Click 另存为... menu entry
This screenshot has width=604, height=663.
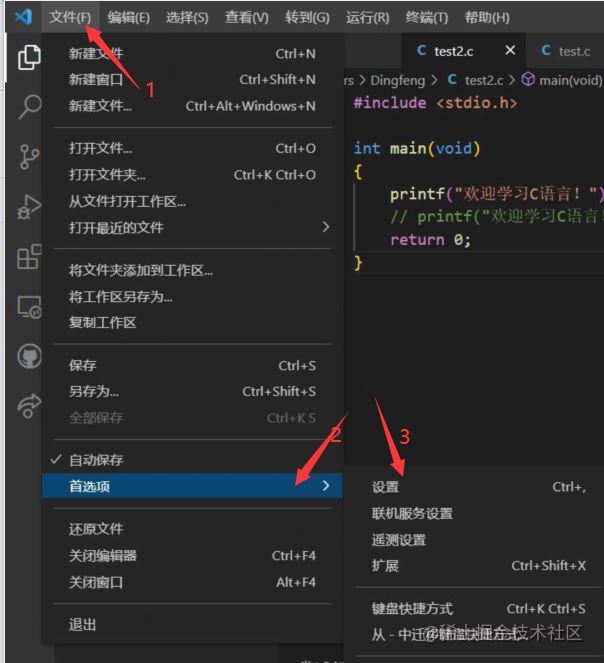(x=192, y=392)
